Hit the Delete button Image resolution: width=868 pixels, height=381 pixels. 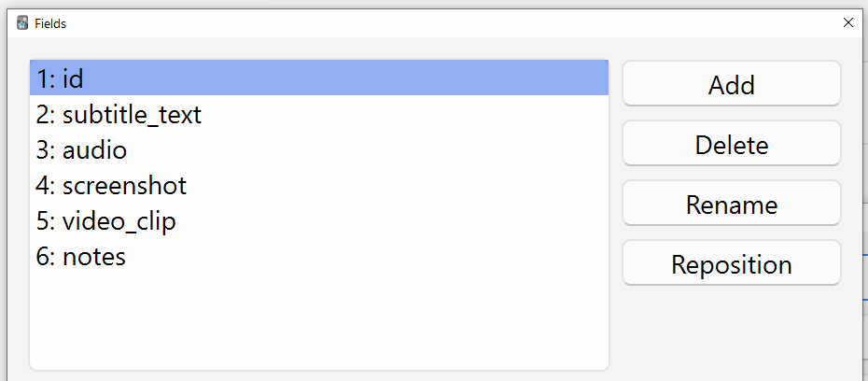731,145
